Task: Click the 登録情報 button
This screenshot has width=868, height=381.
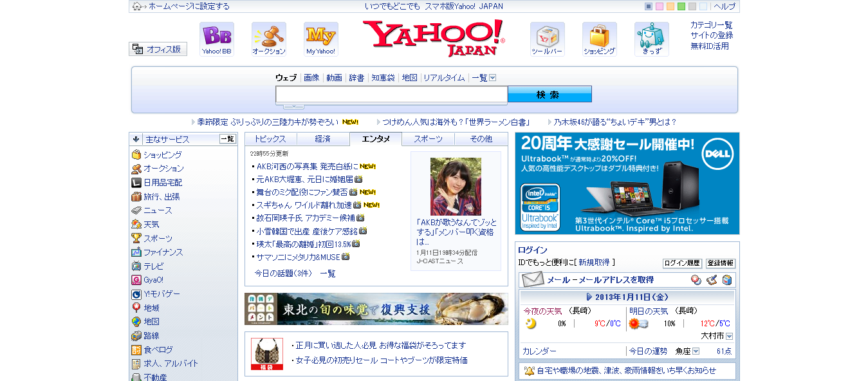Action: 721,263
